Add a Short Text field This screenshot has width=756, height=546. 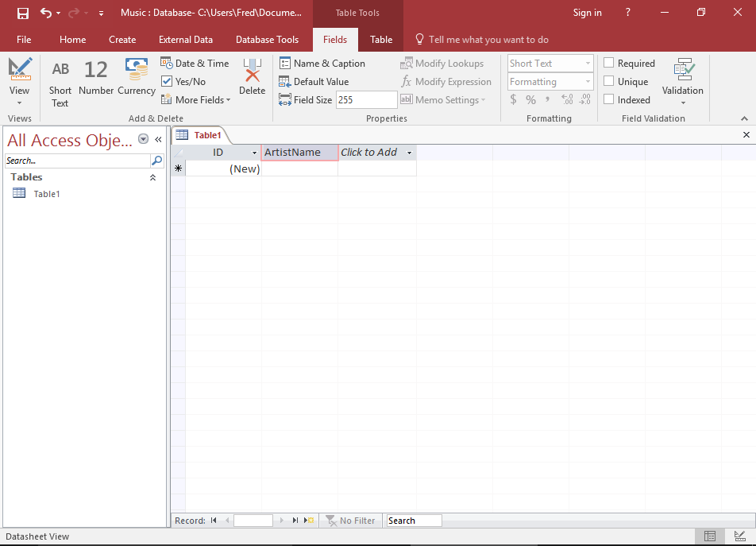pyautogui.click(x=60, y=83)
